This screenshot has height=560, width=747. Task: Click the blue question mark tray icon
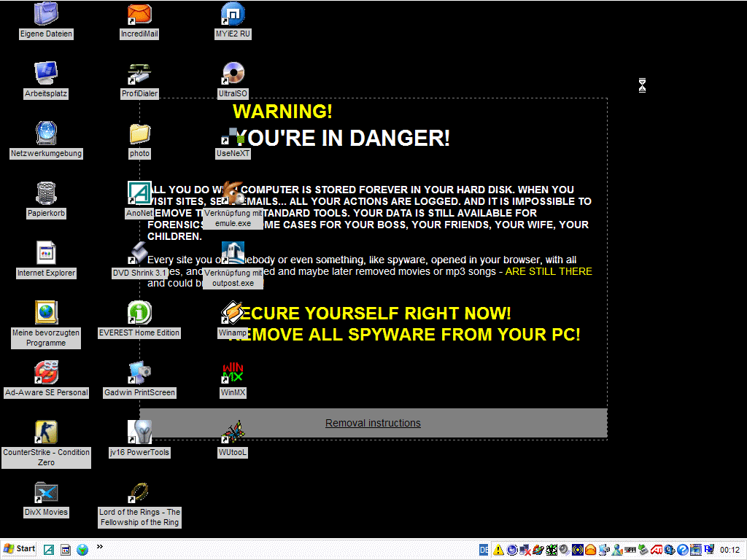(683, 550)
